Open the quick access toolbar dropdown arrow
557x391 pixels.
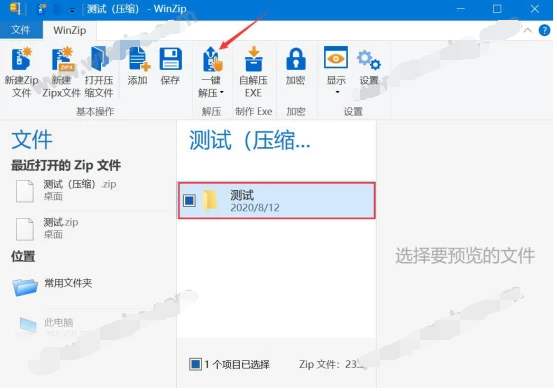pos(72,11)
